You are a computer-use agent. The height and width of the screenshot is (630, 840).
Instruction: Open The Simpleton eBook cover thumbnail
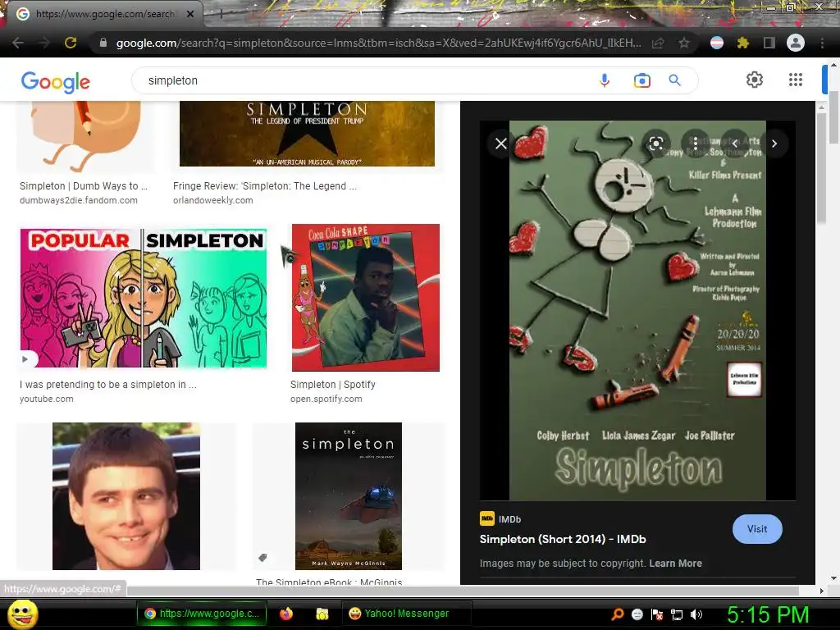[x=348, y=496]
